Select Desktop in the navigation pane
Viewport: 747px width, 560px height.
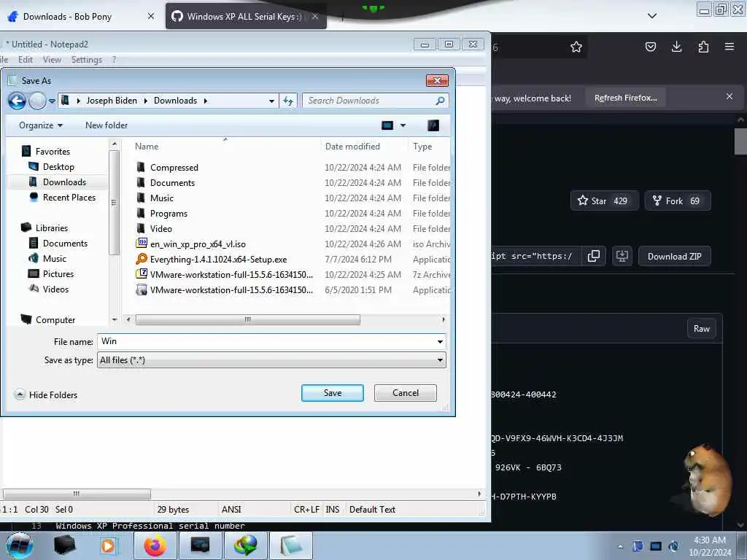pyautogui.click(x=58, y=167)
